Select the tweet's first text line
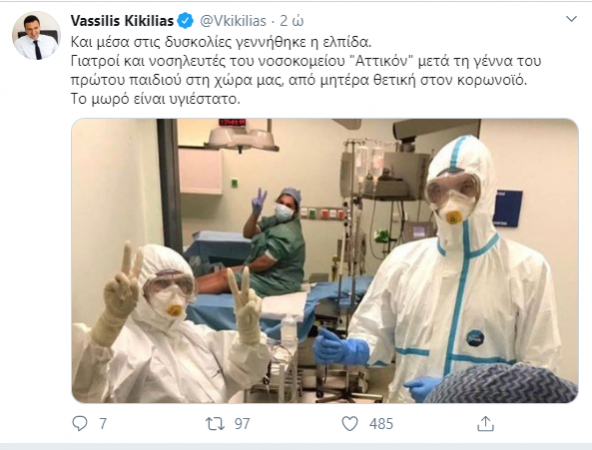This screenshot has height=450, width=592. pyautogui.click(x=221, y=42)
